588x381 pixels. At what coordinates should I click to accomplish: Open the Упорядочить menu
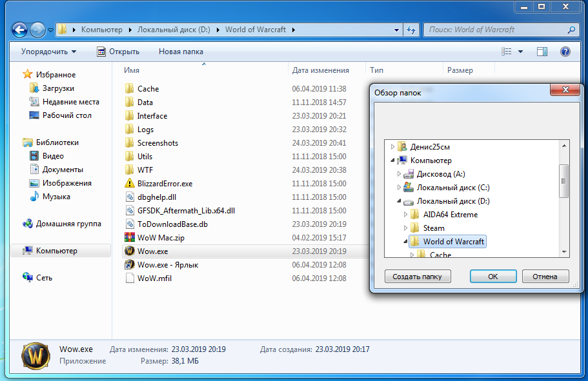(x=48, y=52)
